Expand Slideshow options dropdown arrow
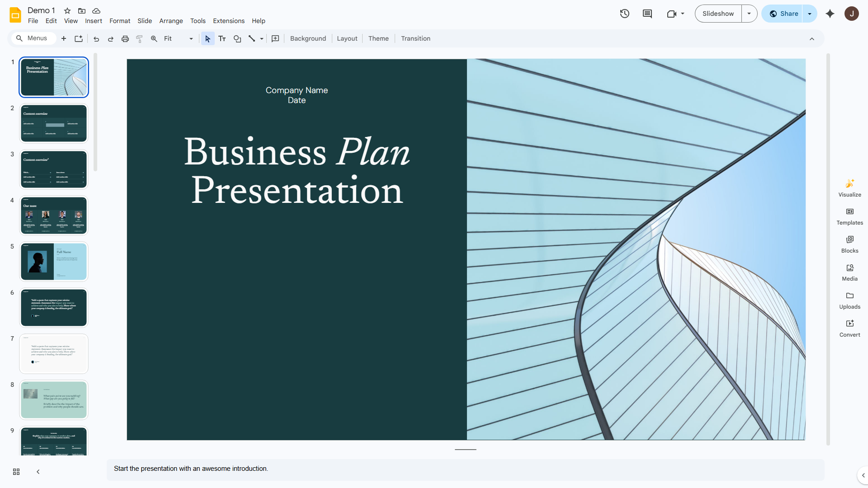Viewport: 868px width, 488px height. pos(749,14)
